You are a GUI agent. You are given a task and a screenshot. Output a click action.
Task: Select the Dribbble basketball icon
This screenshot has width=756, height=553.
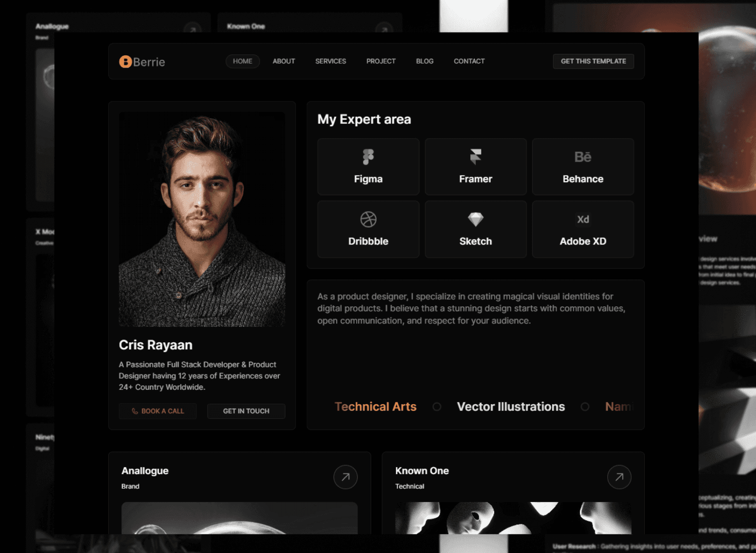369,219
